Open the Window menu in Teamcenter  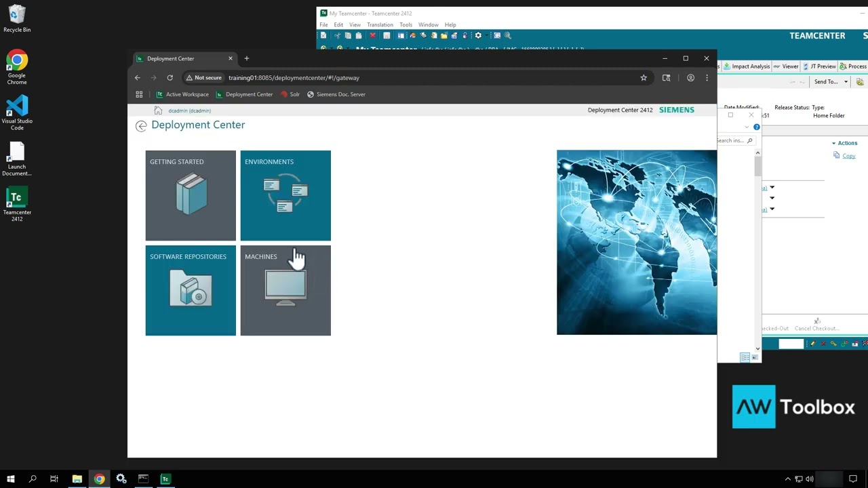pyautogui.click(x=428, y=24)
